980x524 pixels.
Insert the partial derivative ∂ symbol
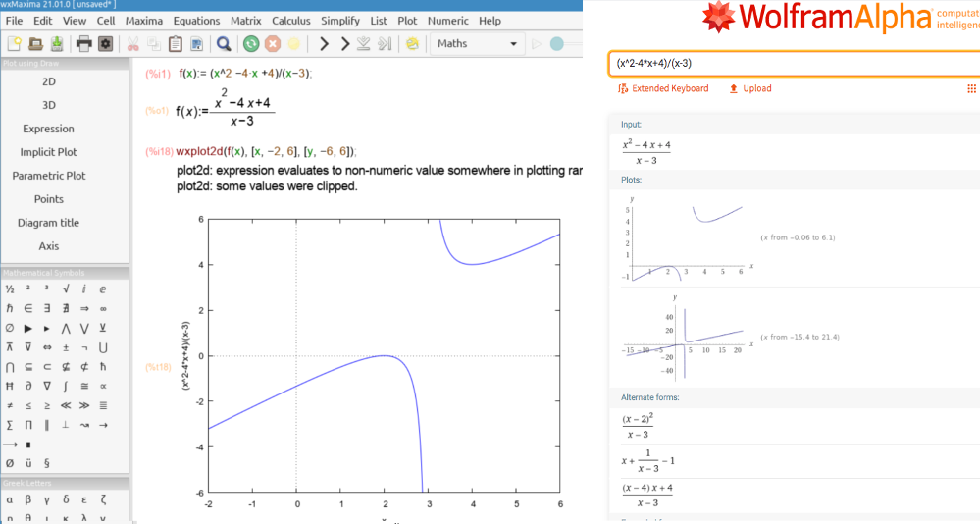[28, 386]
